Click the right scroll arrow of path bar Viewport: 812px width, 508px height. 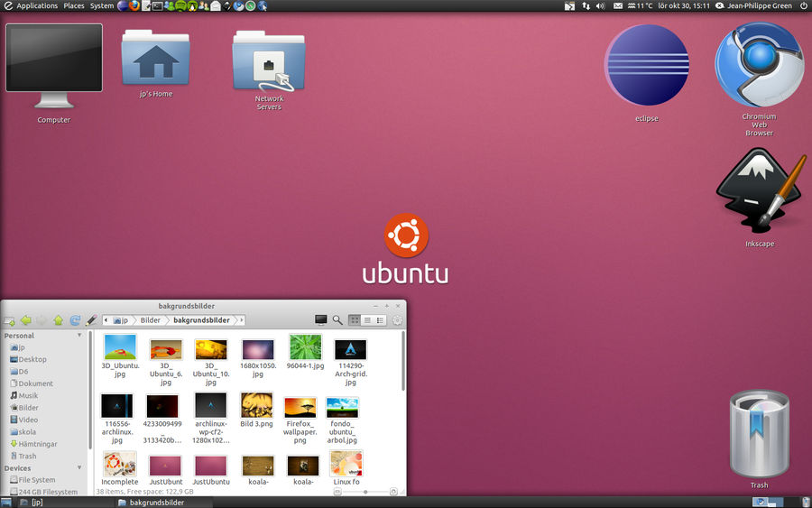pyautogui.click(x=241, y=320)
